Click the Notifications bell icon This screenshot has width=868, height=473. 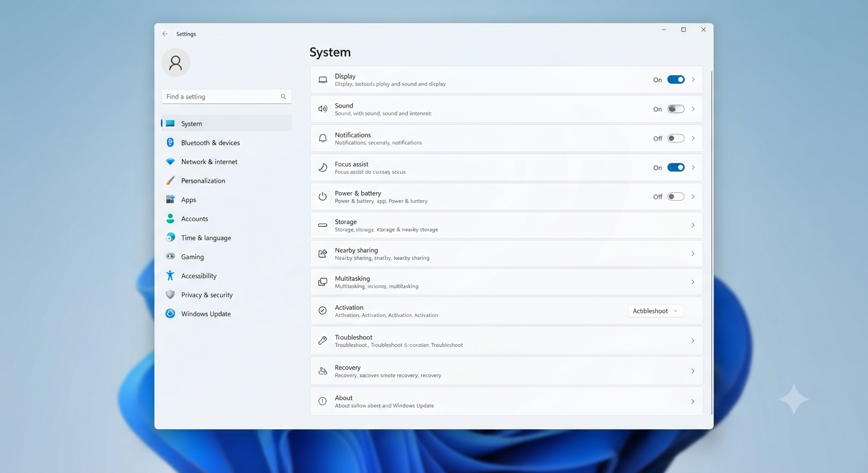tap(322, 139)
